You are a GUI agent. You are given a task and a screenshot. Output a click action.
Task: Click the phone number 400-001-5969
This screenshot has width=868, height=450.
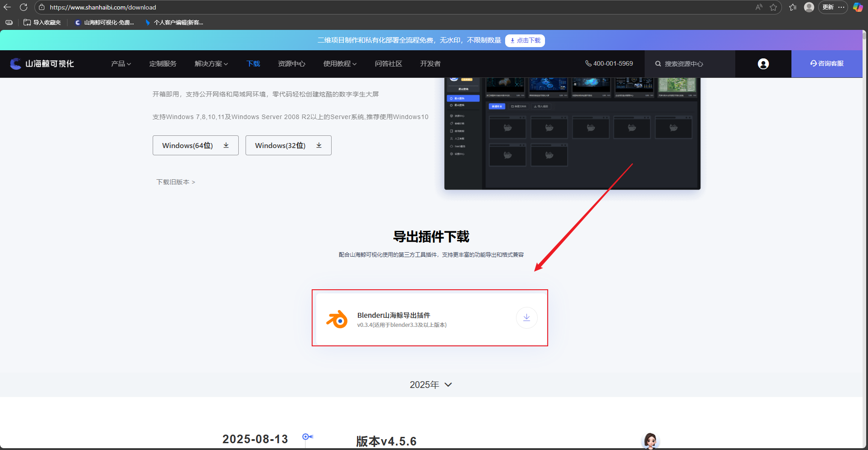tap(609, 64)
